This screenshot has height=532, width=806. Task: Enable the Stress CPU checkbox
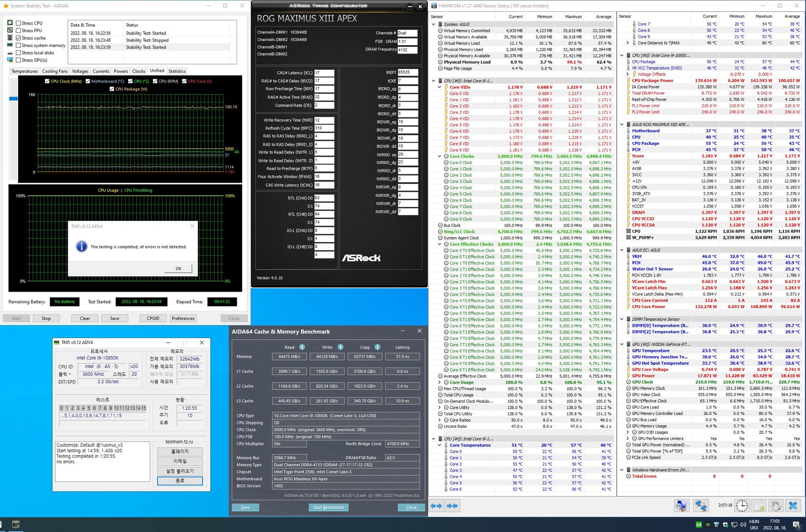[x=18, y=23]
